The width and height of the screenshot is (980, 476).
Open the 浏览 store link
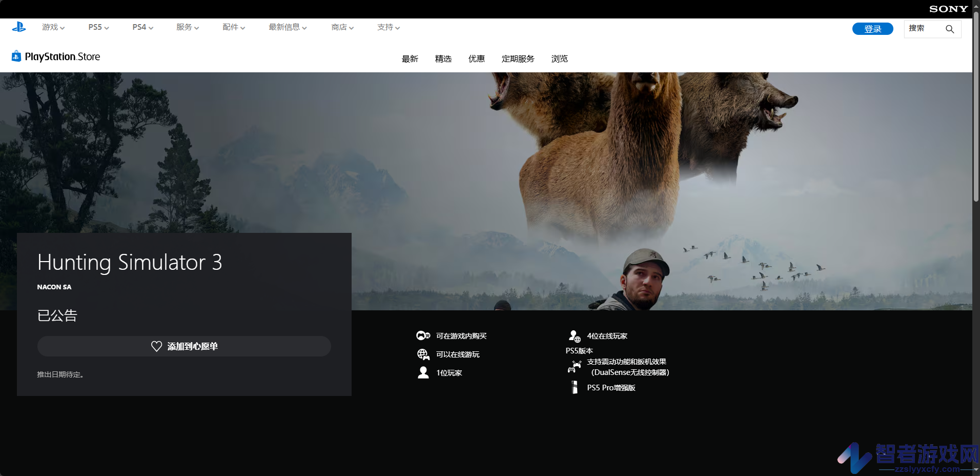(x=560, y=59)
